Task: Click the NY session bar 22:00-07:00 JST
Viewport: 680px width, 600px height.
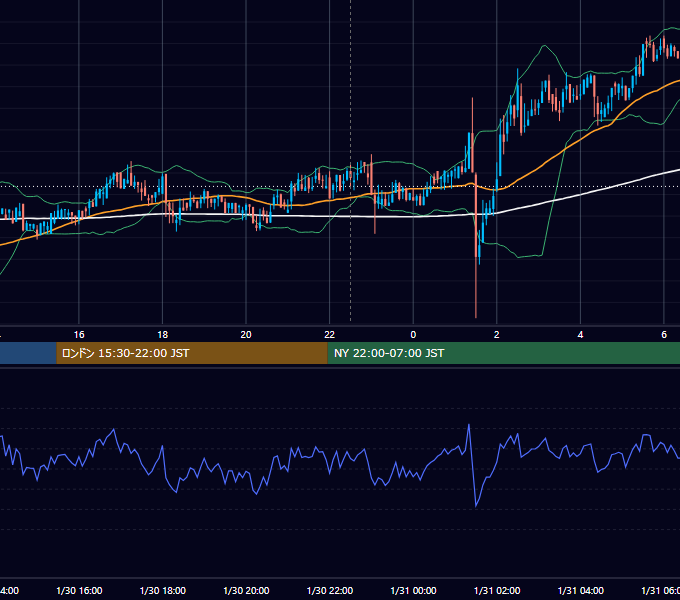Action: click(503, 353)
